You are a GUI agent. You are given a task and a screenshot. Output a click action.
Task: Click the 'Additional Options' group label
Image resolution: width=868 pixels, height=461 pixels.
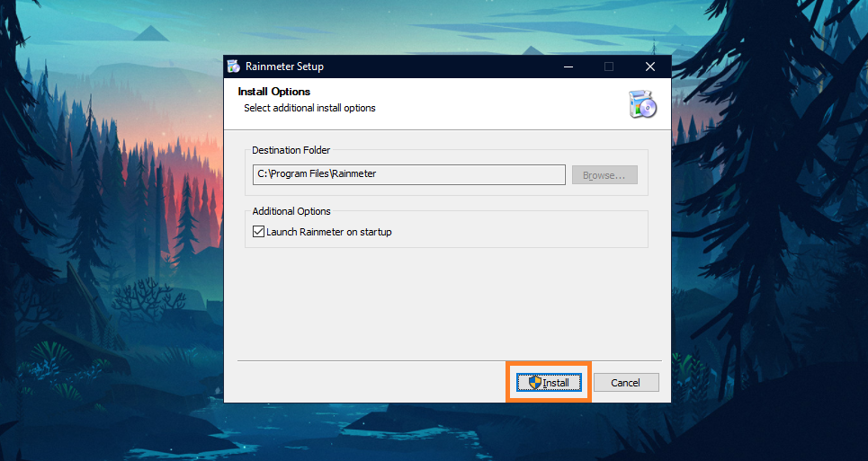coord(291,211)
